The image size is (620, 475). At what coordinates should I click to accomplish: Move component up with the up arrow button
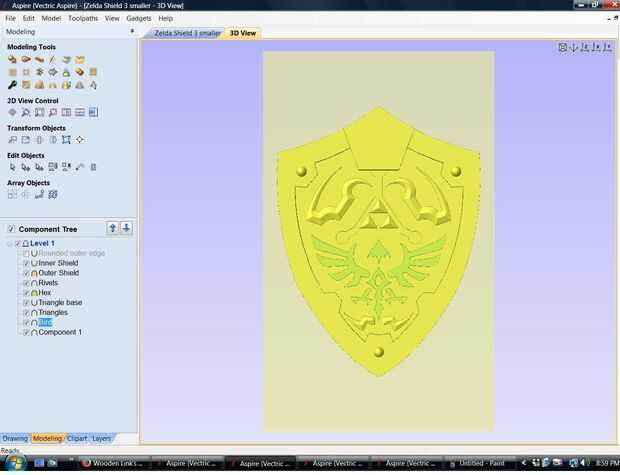(x=113, y=228)
